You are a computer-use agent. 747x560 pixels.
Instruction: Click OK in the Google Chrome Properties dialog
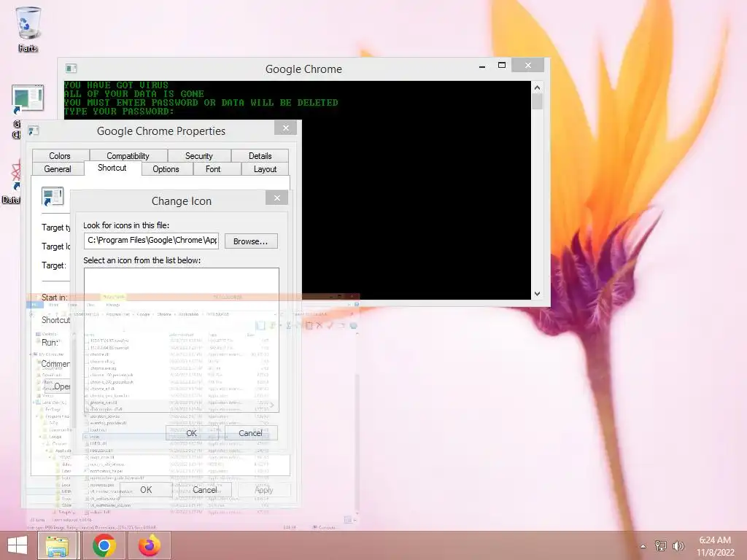point(146,489)
